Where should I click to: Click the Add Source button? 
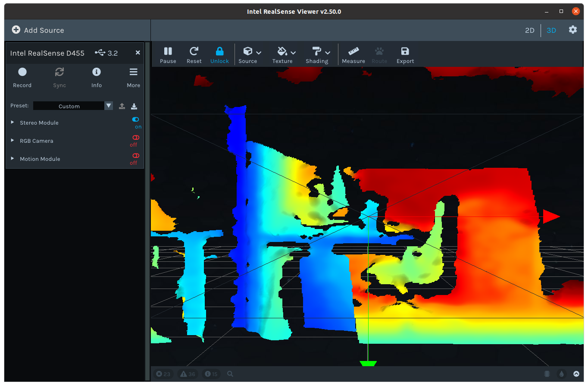click(38, 30)
